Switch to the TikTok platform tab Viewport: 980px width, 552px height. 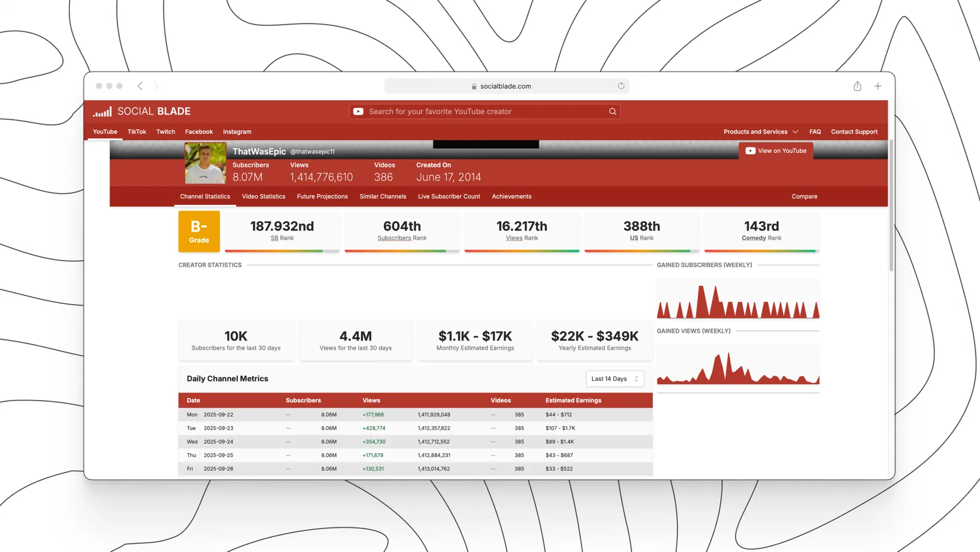tap(137, 132)
